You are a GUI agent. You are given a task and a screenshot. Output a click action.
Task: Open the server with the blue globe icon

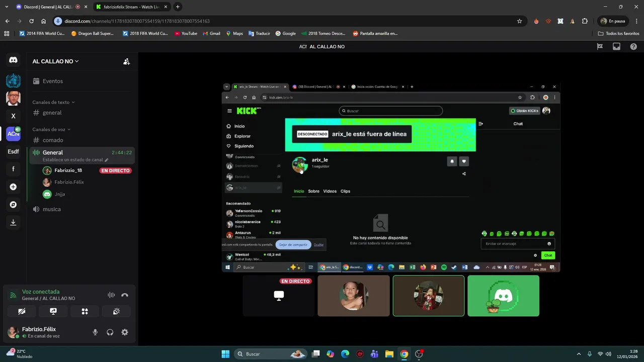tap(13, 80)
